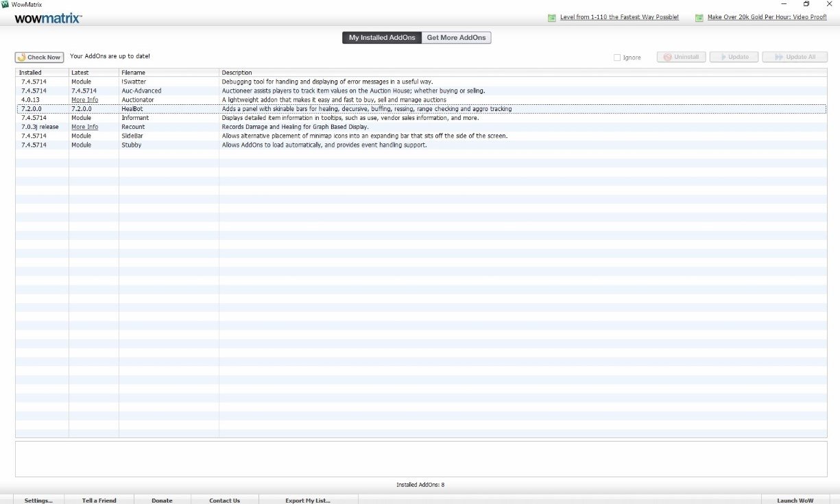Click description 'Adds a panel with skinable bars'
The width and height of the screenshot is (840, 504).
click(367, 109)
